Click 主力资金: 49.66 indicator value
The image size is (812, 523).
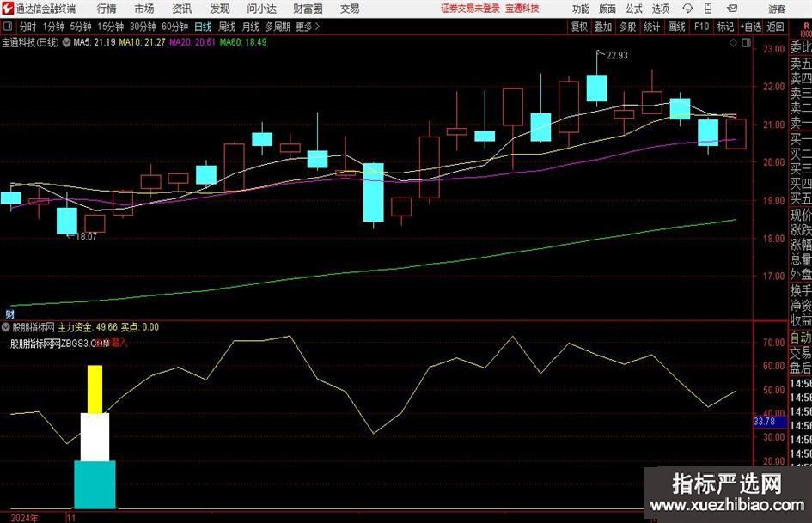(x=88, y=327)
